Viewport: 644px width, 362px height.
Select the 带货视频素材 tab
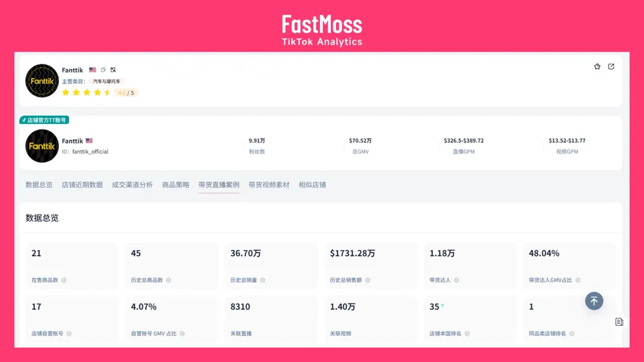click(x=269, y=185)
